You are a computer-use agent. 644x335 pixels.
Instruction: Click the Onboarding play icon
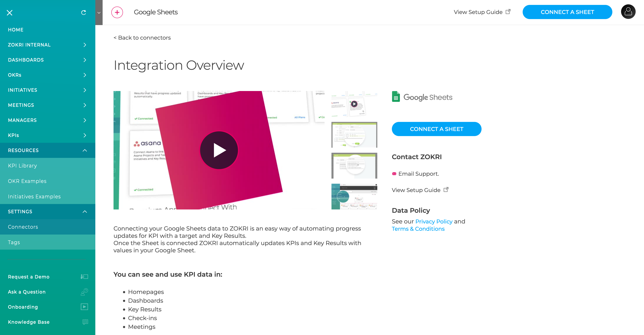(x=84, y=307)
